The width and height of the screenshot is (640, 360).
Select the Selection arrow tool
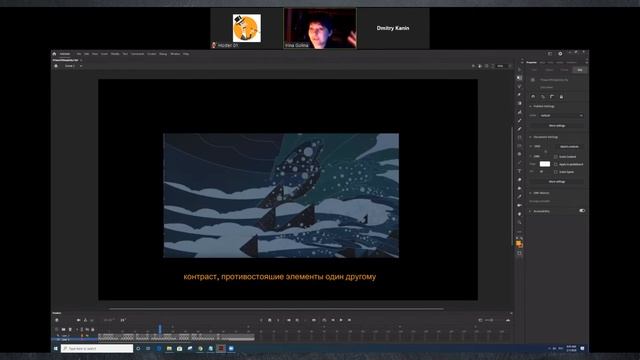coord(519,69)
